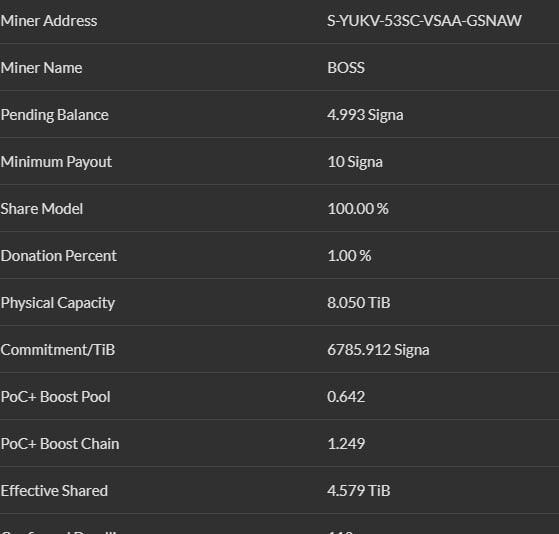Click the Share Model label
Screen dimensions: 559x534
point(42,209)
